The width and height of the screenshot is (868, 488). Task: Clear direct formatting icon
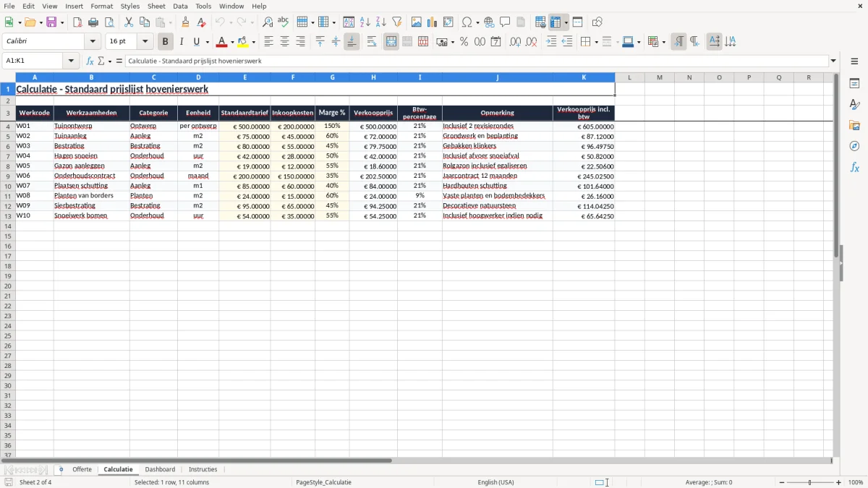point(201,22)
